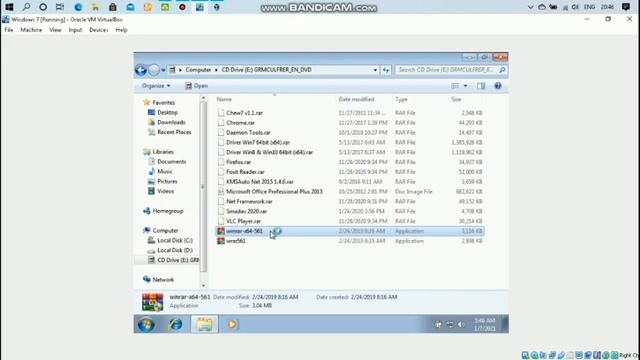This screenshot has height=360, width=640.
Task: Open the host Action Center notification icon
Action: click(x=626, y=7)
